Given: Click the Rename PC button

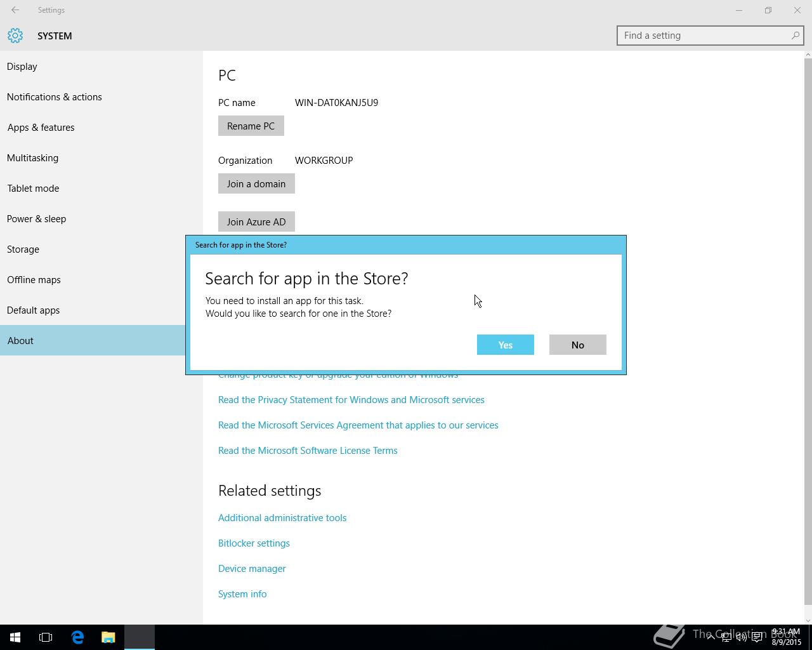Looking at the screenshot, I should click(251, 126).
